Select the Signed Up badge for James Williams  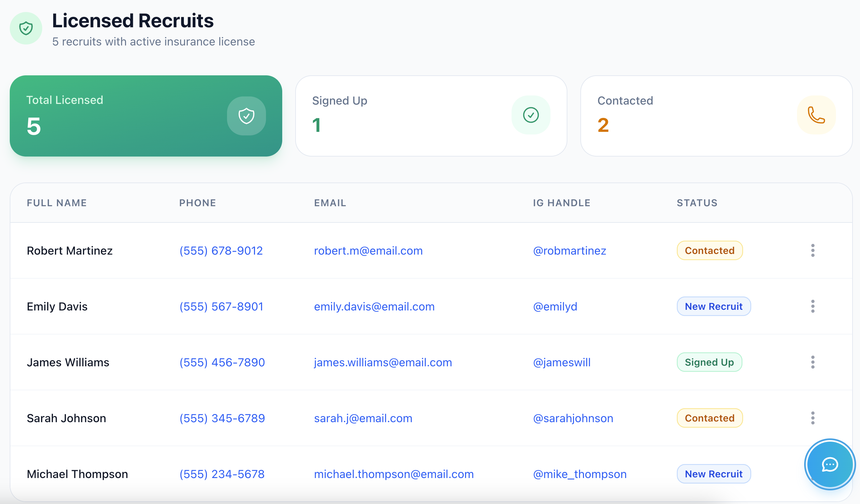click(709, 362)
